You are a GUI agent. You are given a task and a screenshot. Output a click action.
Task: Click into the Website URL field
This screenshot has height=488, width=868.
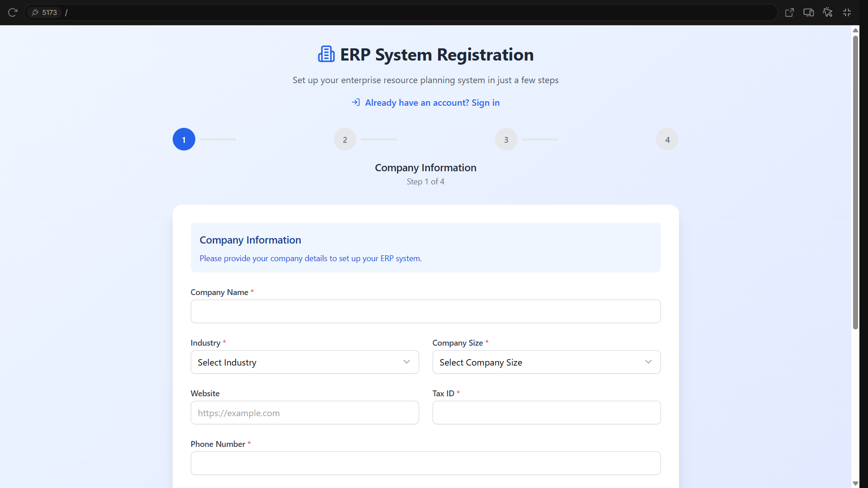[x=305, y=413]
